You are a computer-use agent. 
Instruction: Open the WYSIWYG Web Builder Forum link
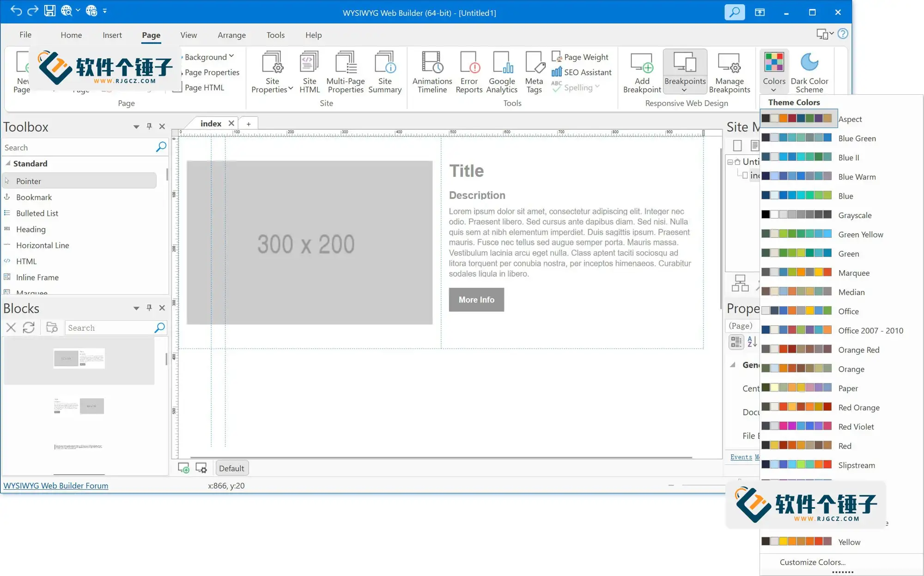pos(56,485)
